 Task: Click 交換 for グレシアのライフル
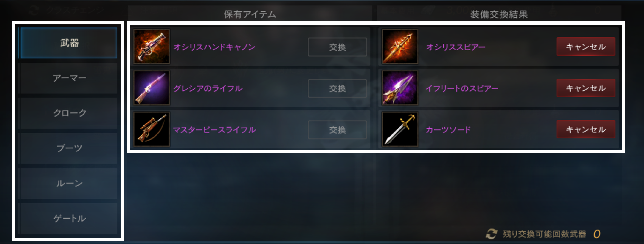pyautogui.click(x=337, y=88)
